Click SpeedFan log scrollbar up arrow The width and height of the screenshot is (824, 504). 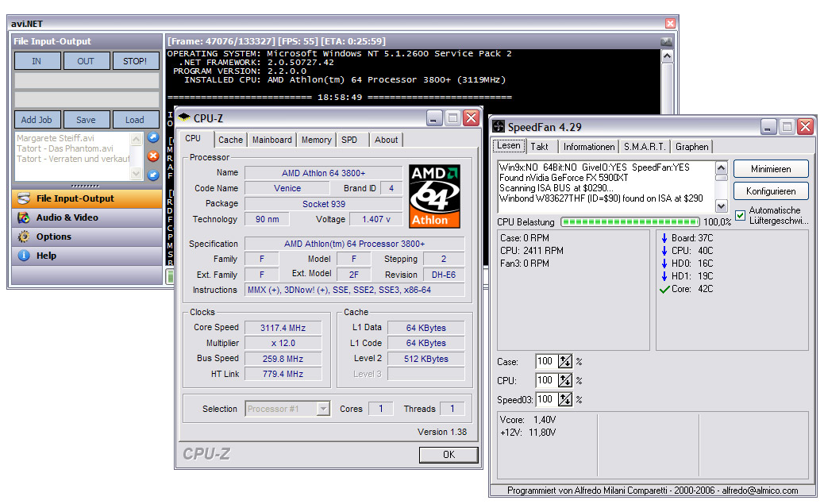point(722,168)
